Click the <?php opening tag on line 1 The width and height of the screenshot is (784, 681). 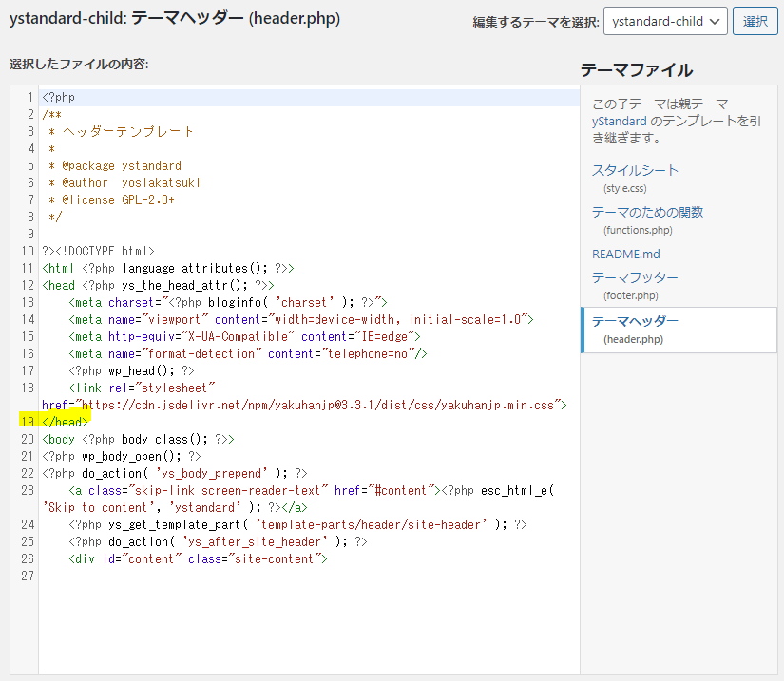pos(59,98)
